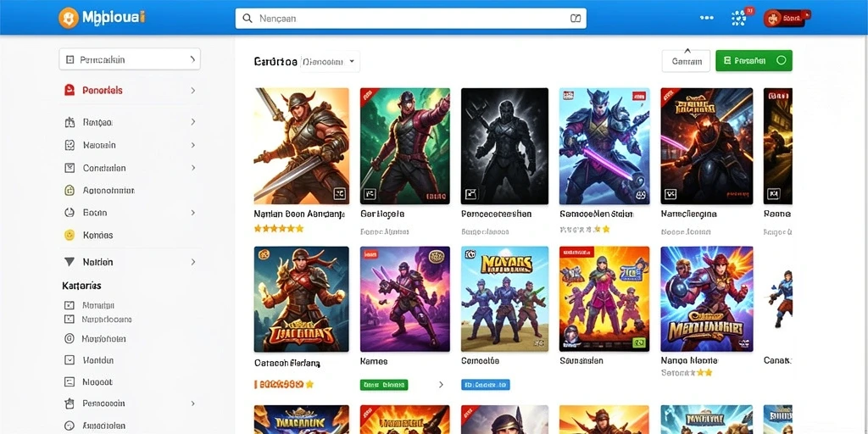
Task: Click the red Penonials sidebar icon
Action: pos(70,90)
